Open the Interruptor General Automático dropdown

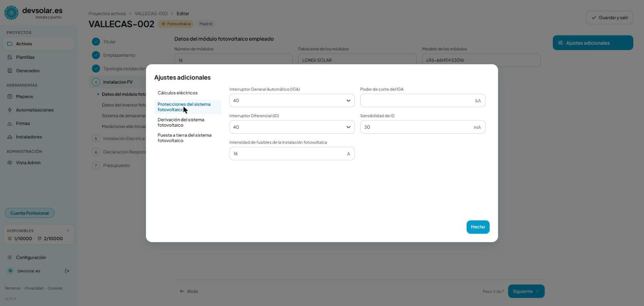[x=292, y=101]
